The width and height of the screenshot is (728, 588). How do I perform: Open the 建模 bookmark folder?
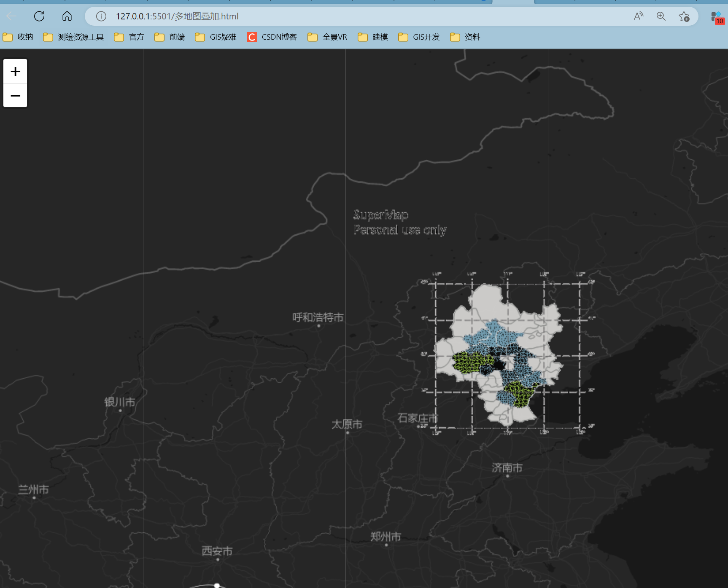[373, 37]
